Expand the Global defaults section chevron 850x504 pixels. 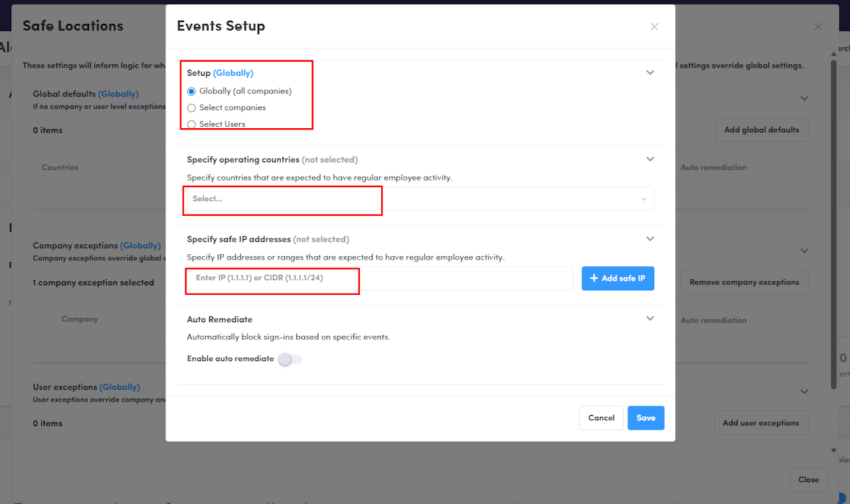(x=804, y=98)
